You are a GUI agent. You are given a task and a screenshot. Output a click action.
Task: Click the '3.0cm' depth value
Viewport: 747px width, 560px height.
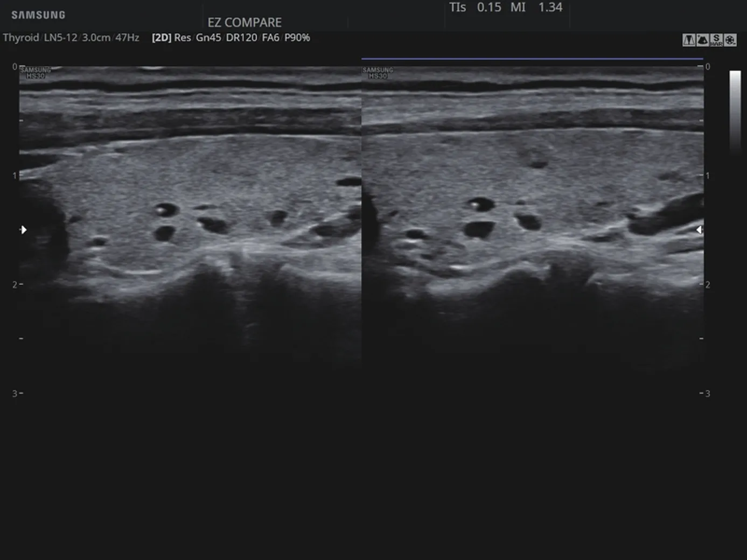(x=96, y=38)
